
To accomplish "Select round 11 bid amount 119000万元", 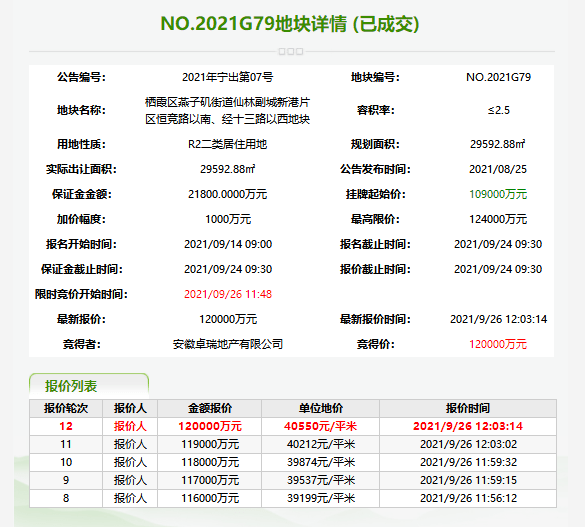I will click(210, 444).
